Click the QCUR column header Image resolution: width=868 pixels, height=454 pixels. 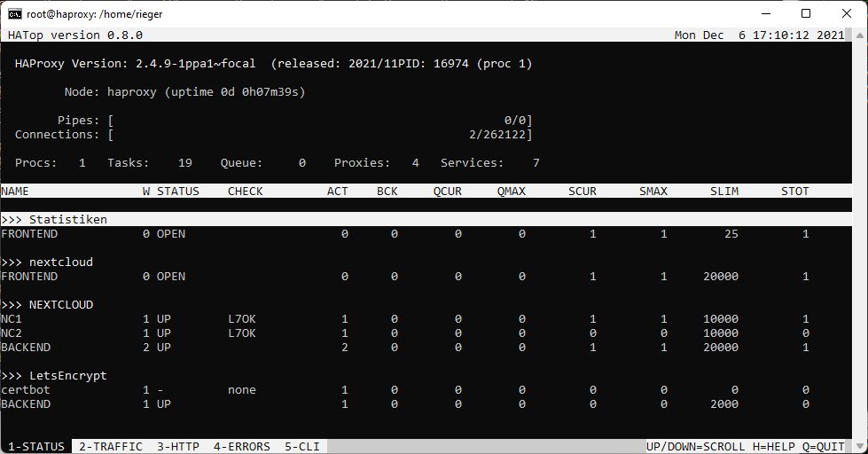tap(447, 191)
